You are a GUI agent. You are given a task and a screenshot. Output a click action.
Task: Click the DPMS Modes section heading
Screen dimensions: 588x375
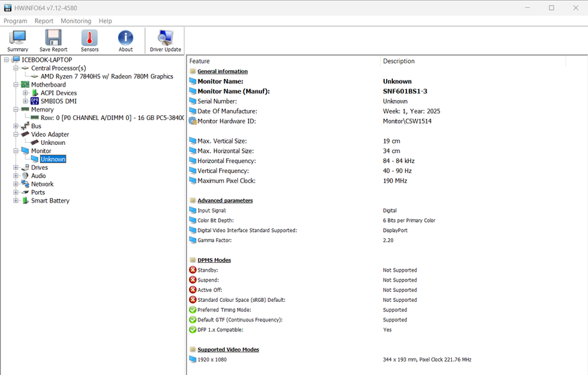click(x=214, y=260)
